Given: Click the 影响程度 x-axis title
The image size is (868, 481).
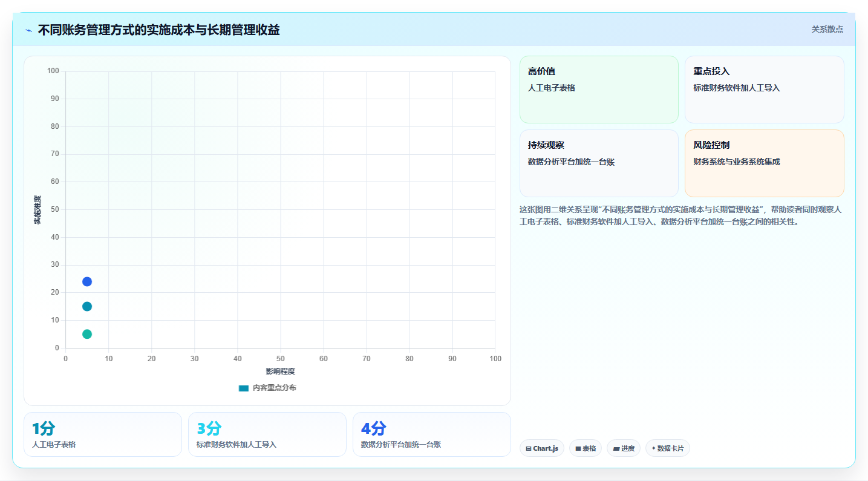Looking at the screenshot, I should coord(281,371).
